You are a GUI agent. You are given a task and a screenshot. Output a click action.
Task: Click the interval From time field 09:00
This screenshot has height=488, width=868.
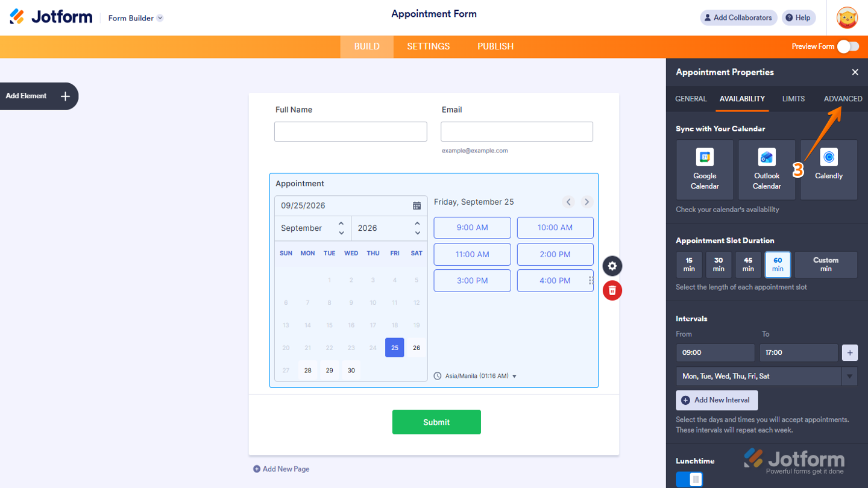point(715,352)
